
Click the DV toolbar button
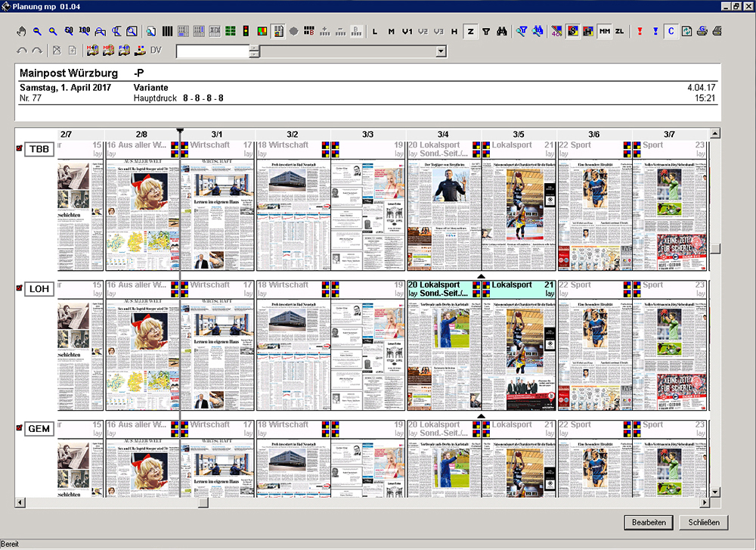[x=156, y=50]
